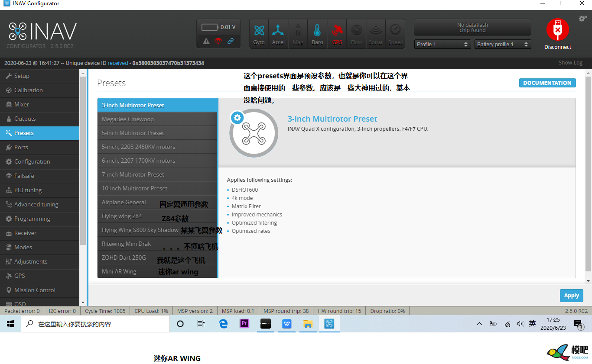
Task: Open the notification center icon
Action: 578,324
